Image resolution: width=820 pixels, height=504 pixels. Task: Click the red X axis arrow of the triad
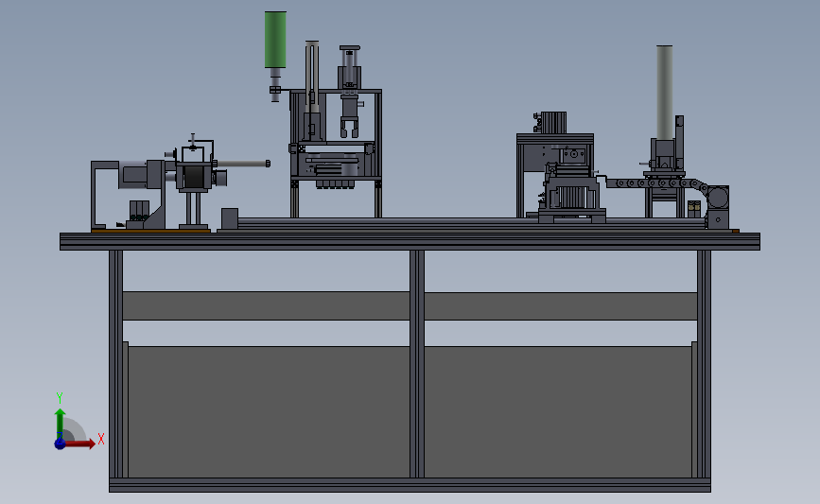pyautogui.click(x=80, y=443)
